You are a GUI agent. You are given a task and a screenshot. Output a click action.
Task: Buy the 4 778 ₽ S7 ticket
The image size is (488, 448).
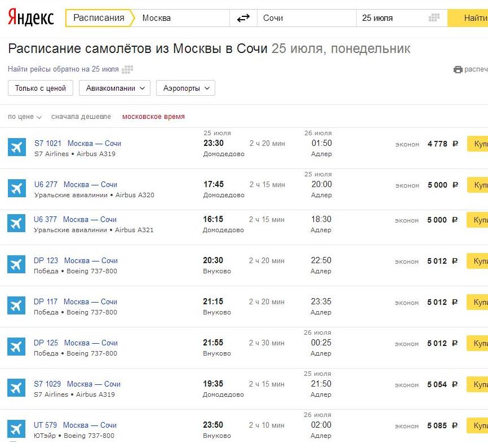click(x=478, y=144)
